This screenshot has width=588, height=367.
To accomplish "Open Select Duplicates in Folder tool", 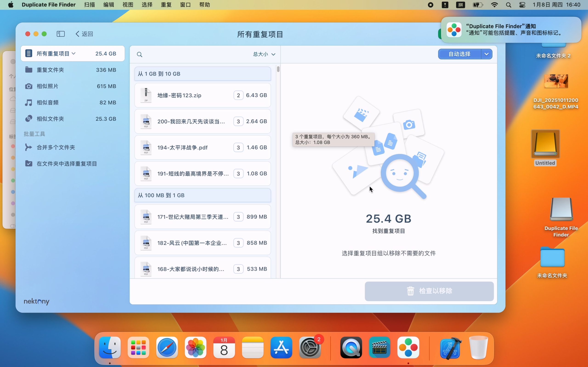I will 66,164.
